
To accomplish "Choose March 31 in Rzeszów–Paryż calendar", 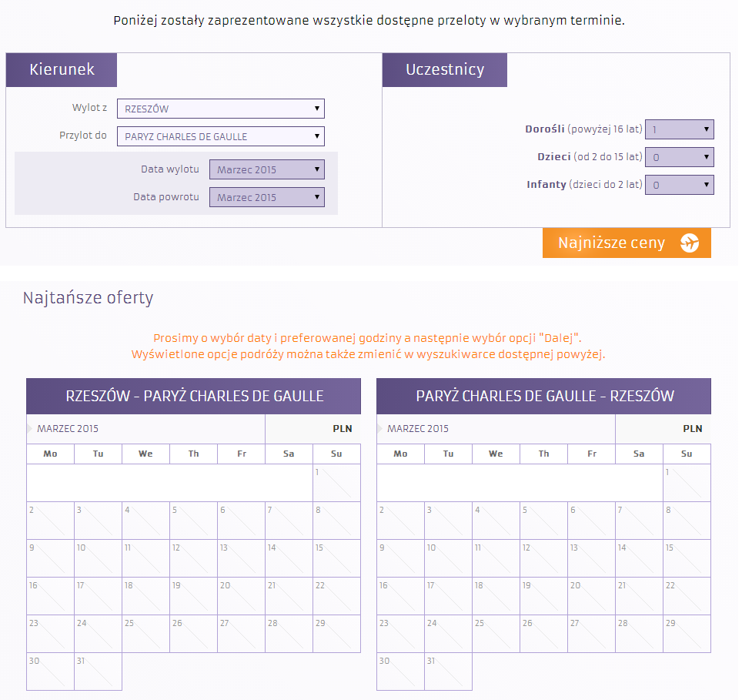I will pos(98,672).
